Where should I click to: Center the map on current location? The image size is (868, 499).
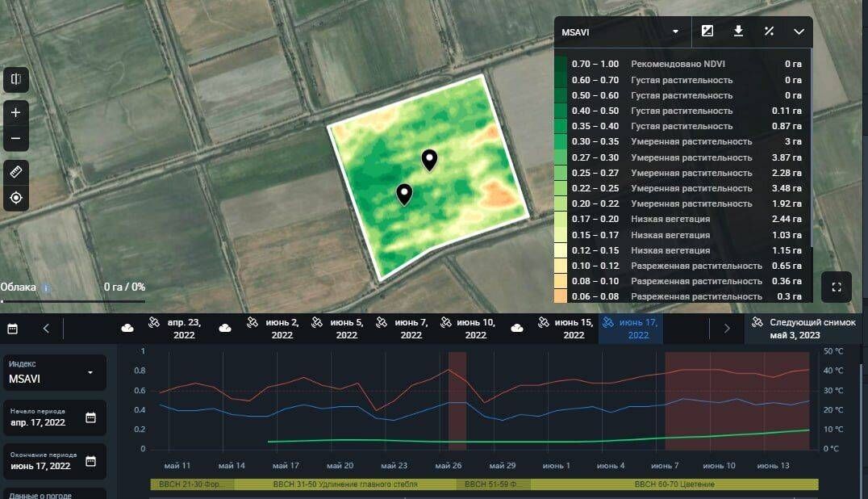tap(16, 198)
